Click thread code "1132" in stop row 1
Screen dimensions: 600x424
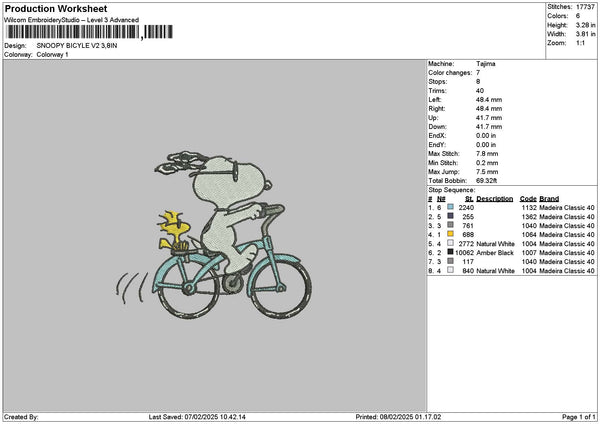529,207
